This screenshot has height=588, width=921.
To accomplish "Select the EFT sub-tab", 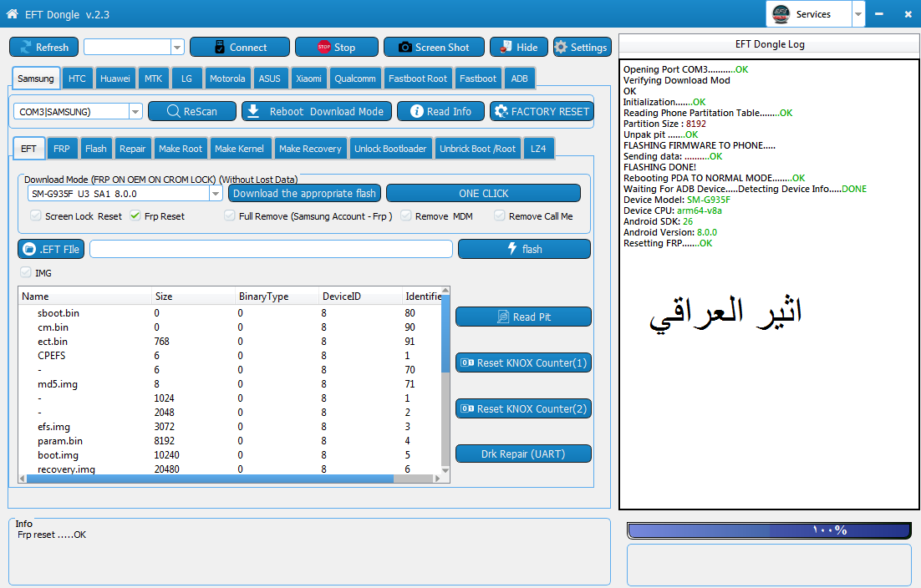I will point(28,149).
